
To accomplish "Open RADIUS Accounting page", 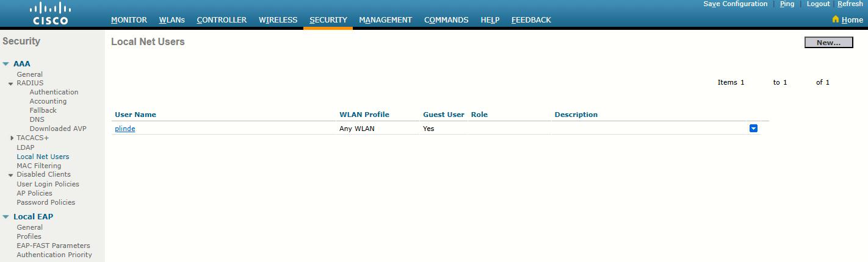I will point(48,101).
